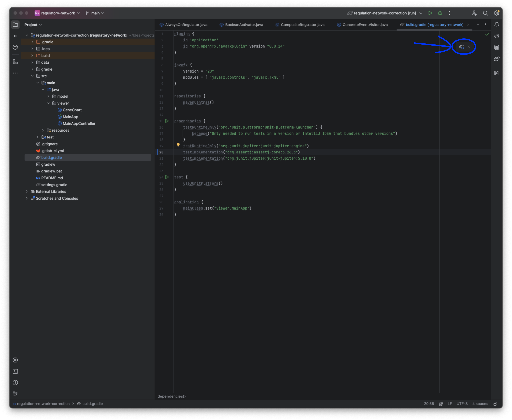Viewport: 512px width, 420px height.
Task: Expand the .gradle folder
Action: (32, 42)
